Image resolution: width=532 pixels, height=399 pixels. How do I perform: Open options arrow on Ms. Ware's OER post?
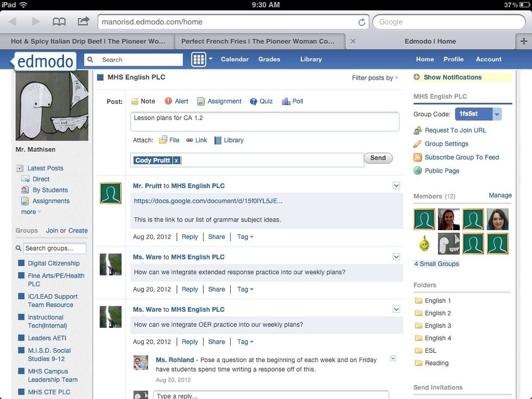point(396,309)
